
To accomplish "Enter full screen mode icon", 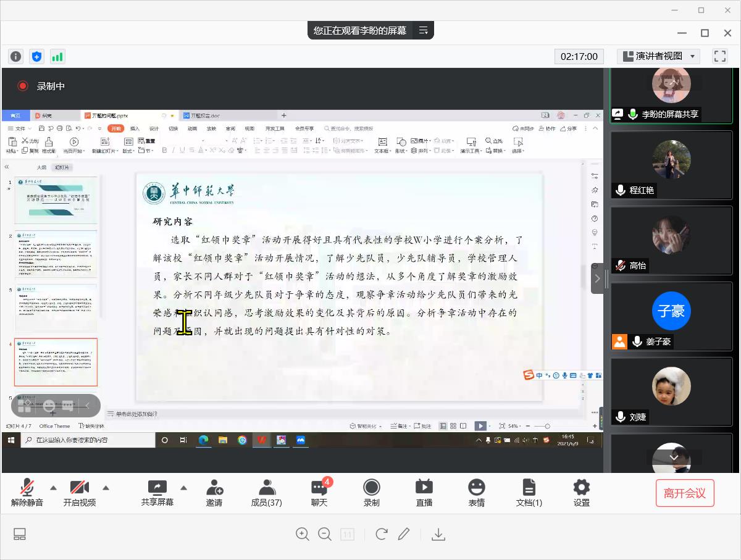I will pos(719,56).
